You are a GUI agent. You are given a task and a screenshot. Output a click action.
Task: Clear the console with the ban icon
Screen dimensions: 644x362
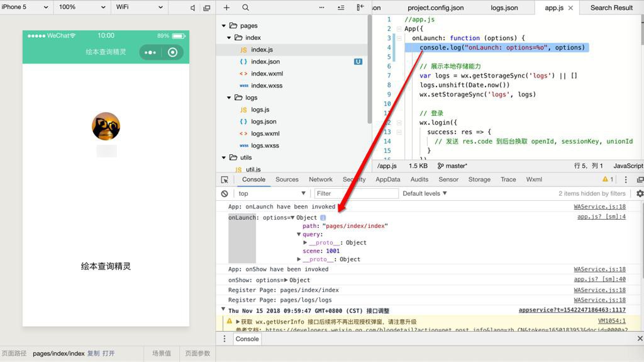click(225, 193)
